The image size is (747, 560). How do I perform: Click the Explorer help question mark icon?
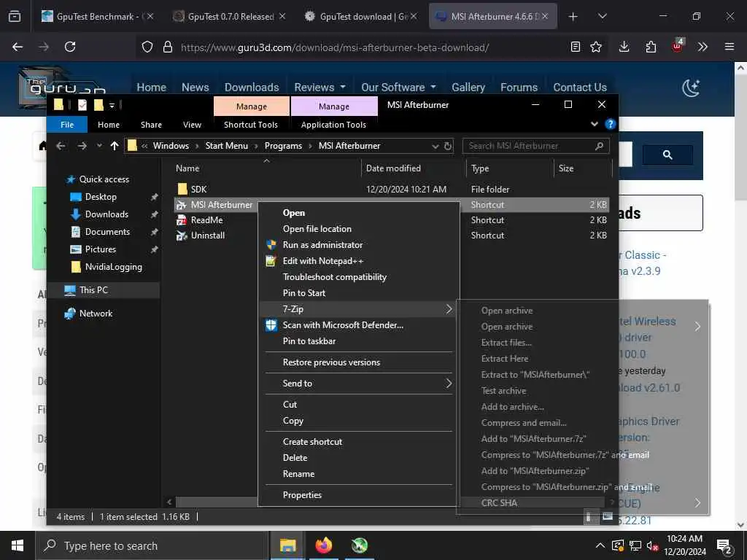[610, 124]
